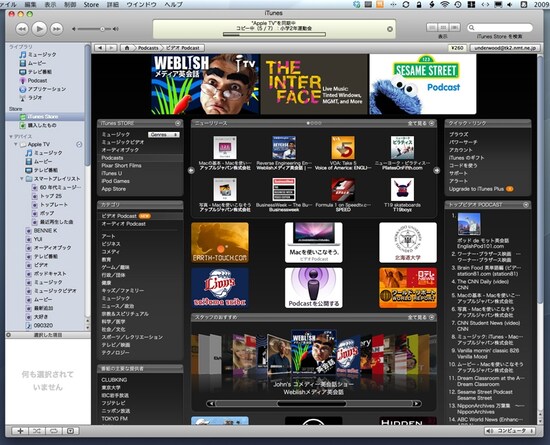This screenshot has height=445, width=550.
Task: Switch to grid view
Action: coord(443,28)
